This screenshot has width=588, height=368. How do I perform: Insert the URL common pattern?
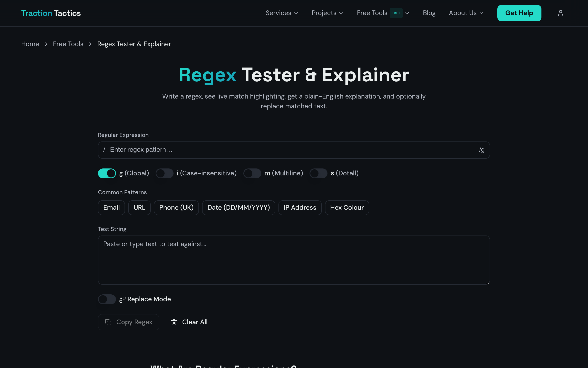pyautogui.click(x=139, y=208)
